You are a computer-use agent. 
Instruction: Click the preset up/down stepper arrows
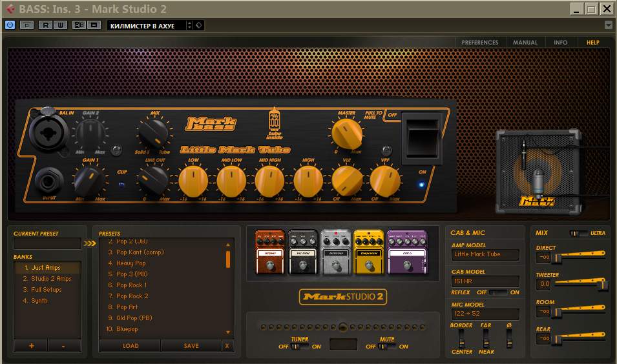(190, 25)
